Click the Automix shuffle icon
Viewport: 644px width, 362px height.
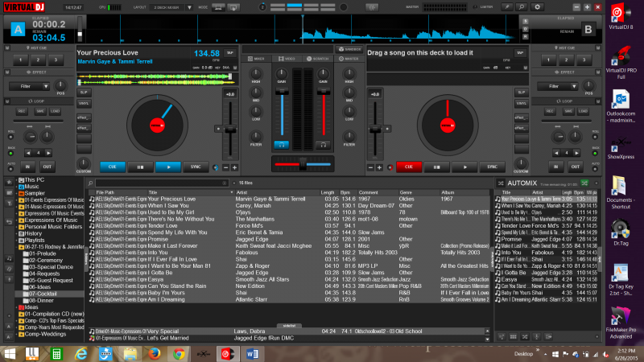(x=500, y=183)
